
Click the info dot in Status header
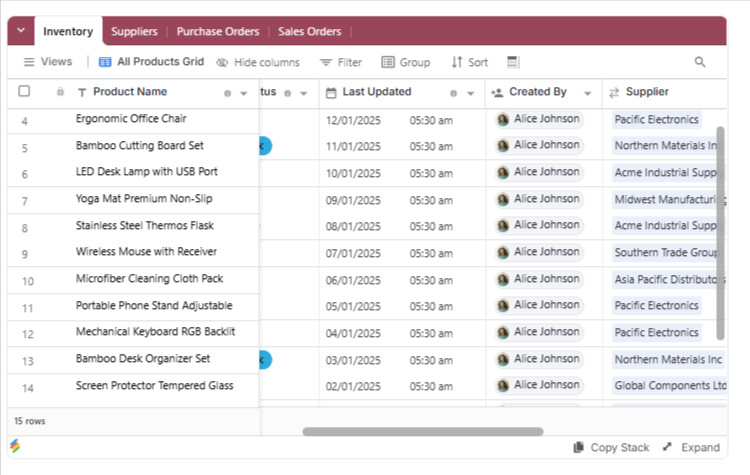click(x=287, y=93)
